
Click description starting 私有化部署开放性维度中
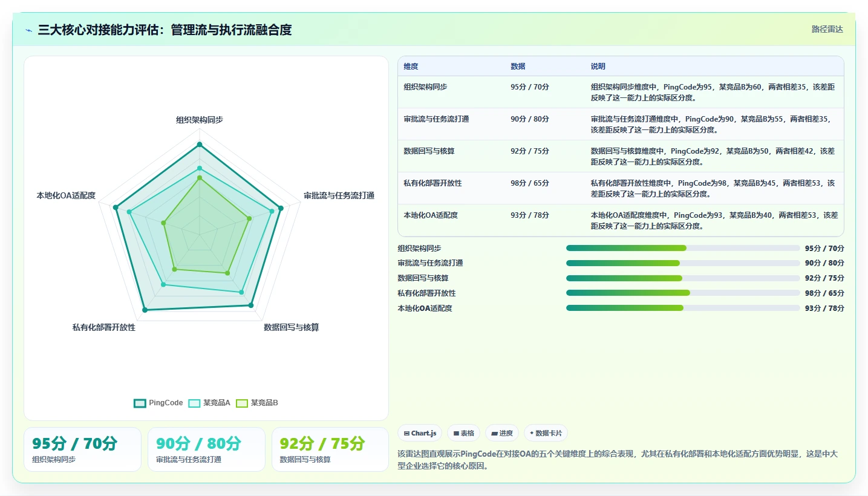tap(714, 188)
